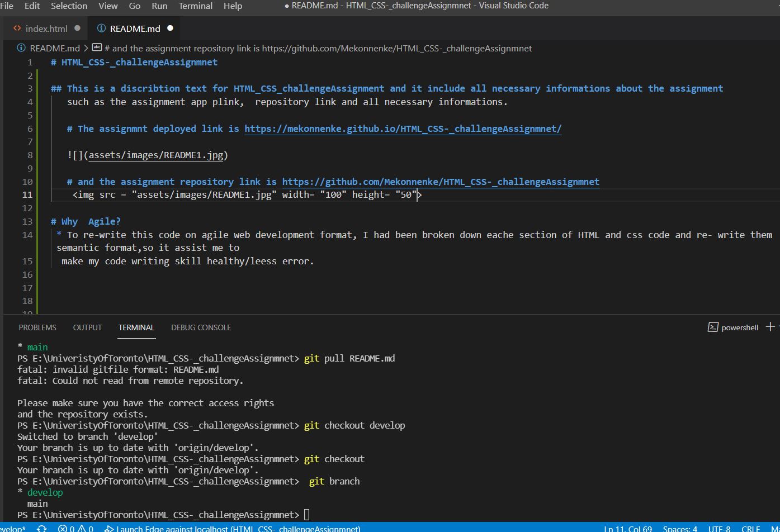Click the unsaved changes dot on README.md tab
The image size is (780, 532).
pyautogui.click(x=170, y=28)
